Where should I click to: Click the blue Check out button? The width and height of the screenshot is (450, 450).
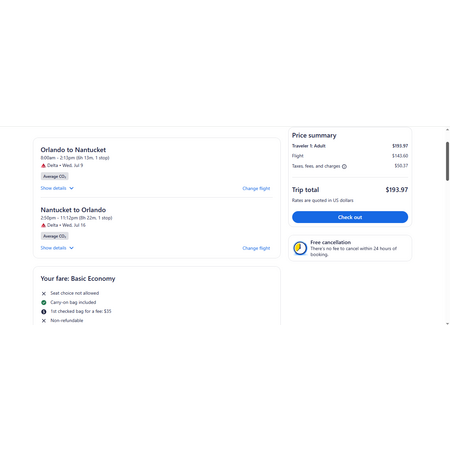point(350,217)
